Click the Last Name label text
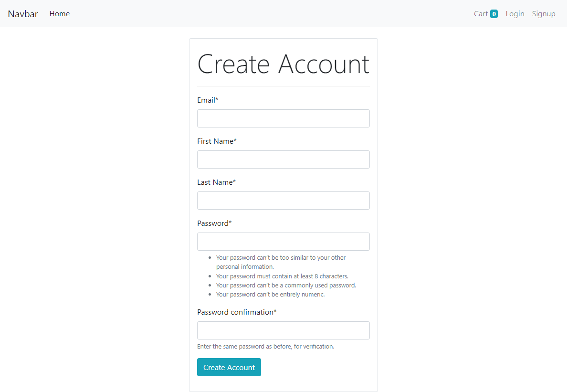Screen dimensions: 567x392 pyautogui.click(x=216, y=182)
